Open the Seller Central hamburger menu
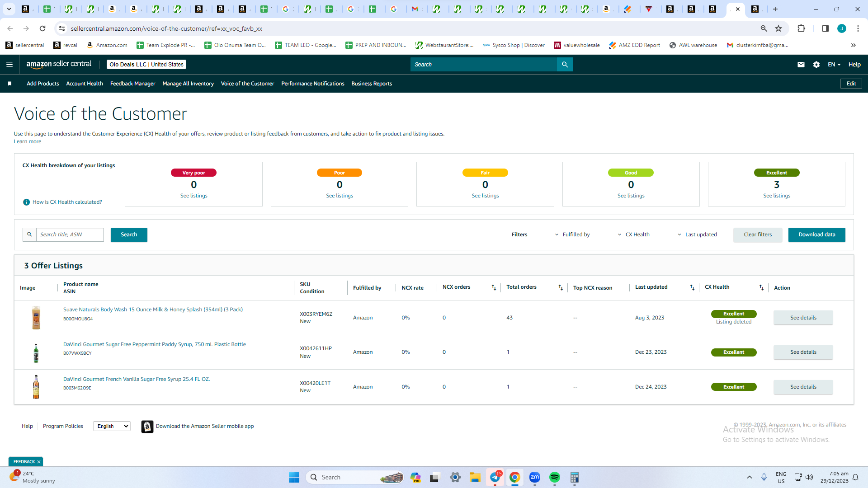This screenshot has height=488, width=868. (x=9, y=65)
